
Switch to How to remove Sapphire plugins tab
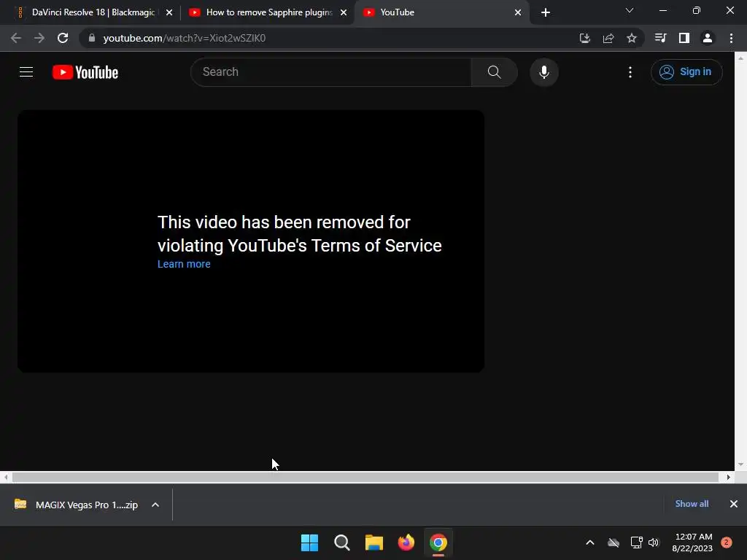coord(262,12)
